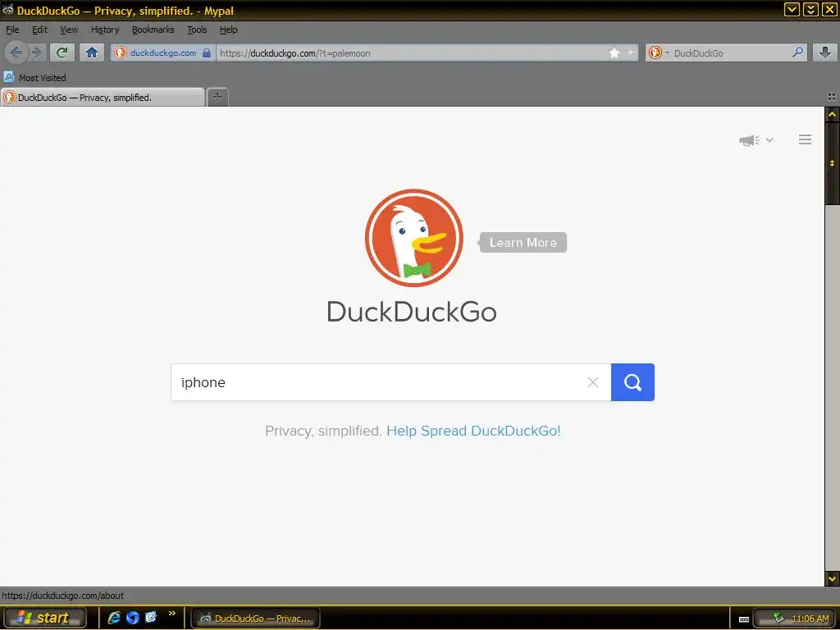Expand the Quick Launch overflow chevron
840x630 pixels.
point(172,614)
